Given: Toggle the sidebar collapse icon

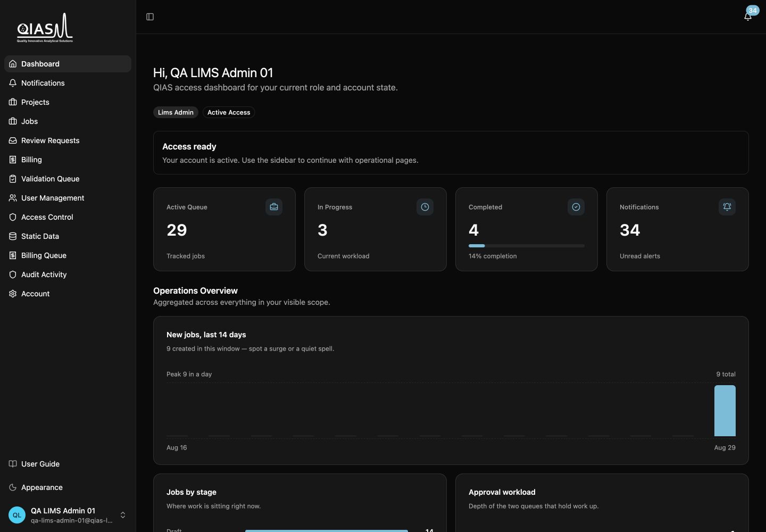Looking at the screenshot, I should click(x=150, y=17).
